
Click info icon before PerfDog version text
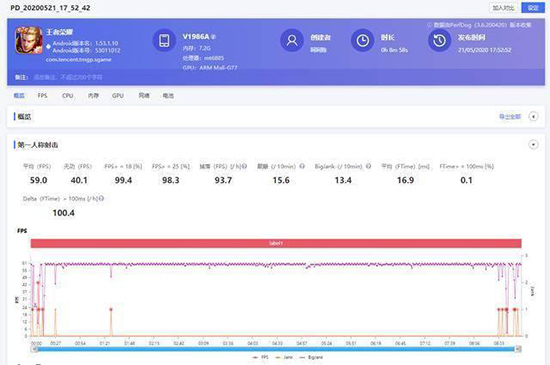coord(429,25)
